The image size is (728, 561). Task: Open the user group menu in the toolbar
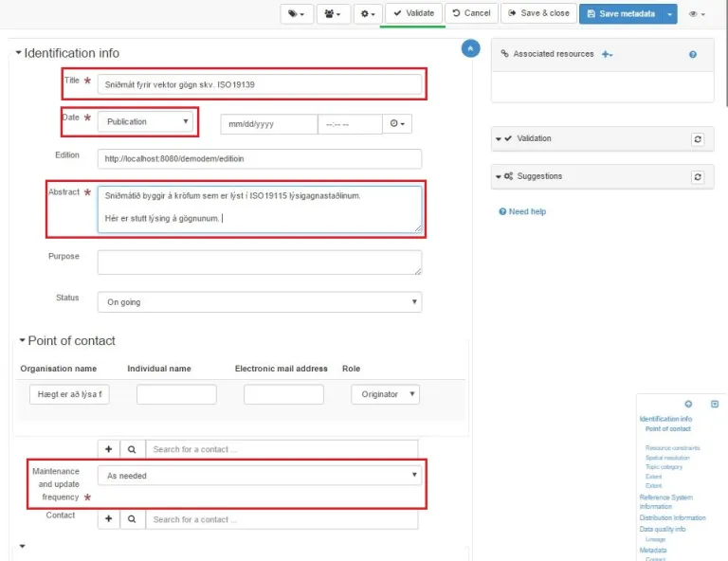click(x=333, y=14)
